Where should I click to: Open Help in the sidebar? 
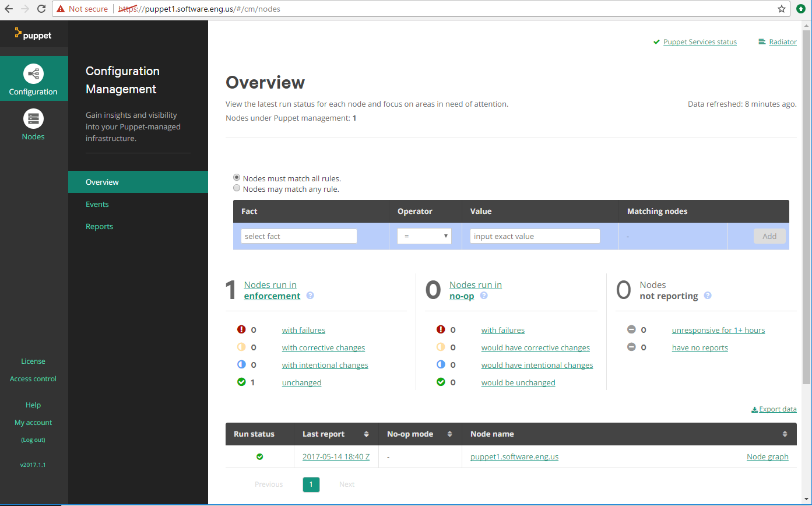tap(33, 405)
